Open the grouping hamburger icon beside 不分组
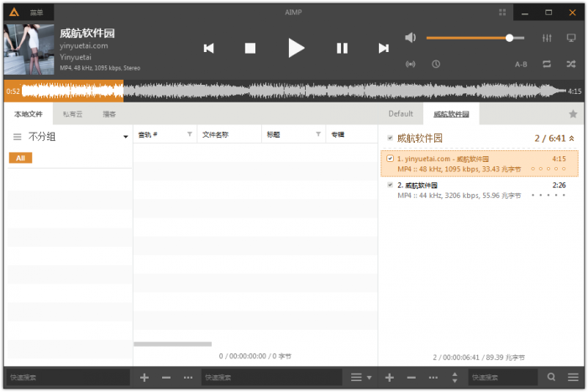Viewport: 588px width, 392px height. pos(18,137)
